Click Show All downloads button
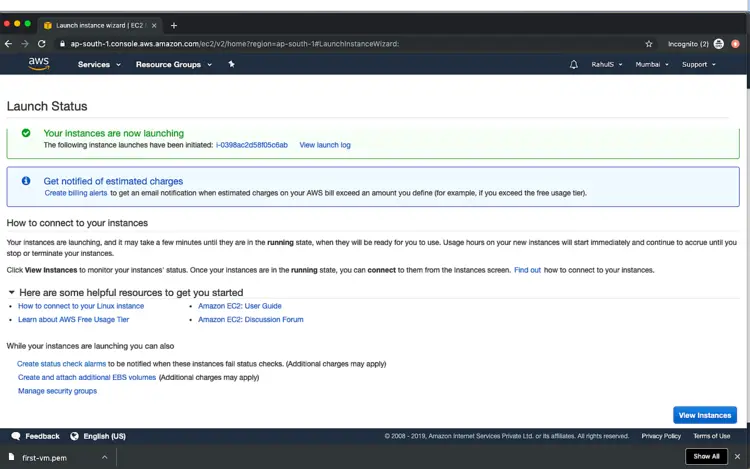This screenshot has width=750, height=469. (706, 457)
